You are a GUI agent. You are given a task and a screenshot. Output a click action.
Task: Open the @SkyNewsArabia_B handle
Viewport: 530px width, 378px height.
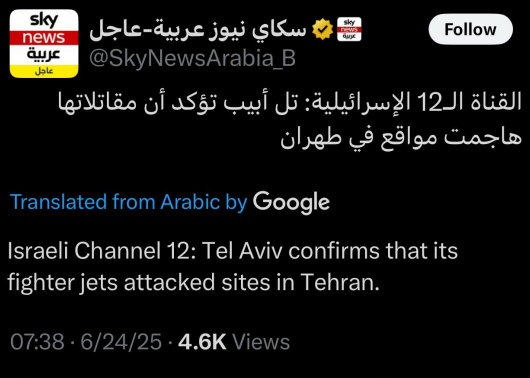(192, 58)
